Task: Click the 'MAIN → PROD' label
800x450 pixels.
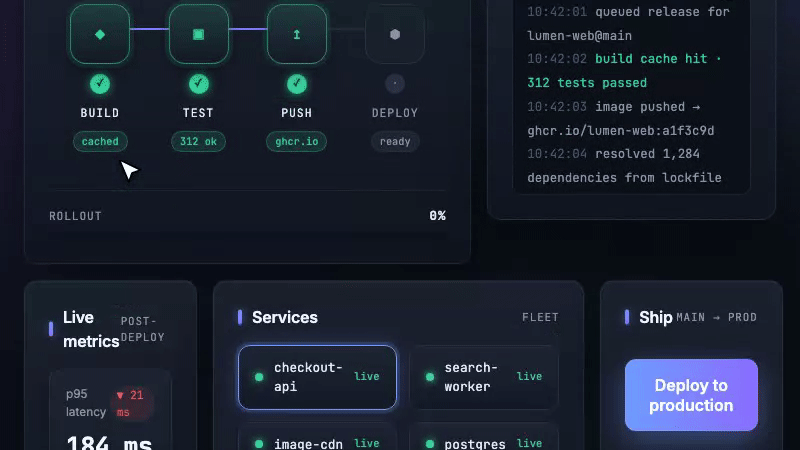Action: coord(716,317)
